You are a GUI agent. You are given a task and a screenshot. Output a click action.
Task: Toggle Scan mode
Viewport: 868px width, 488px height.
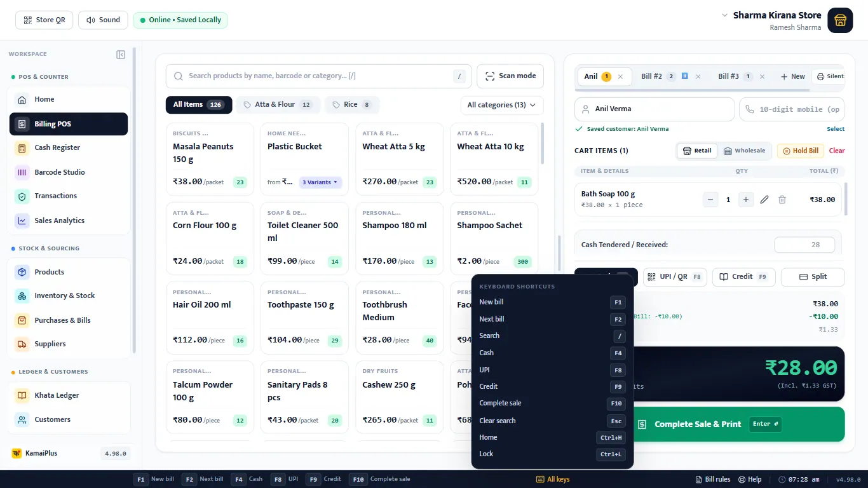510,76
